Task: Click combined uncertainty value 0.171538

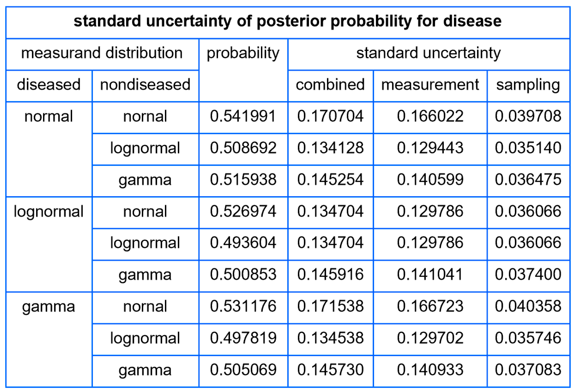Action: tap(330, 306)
